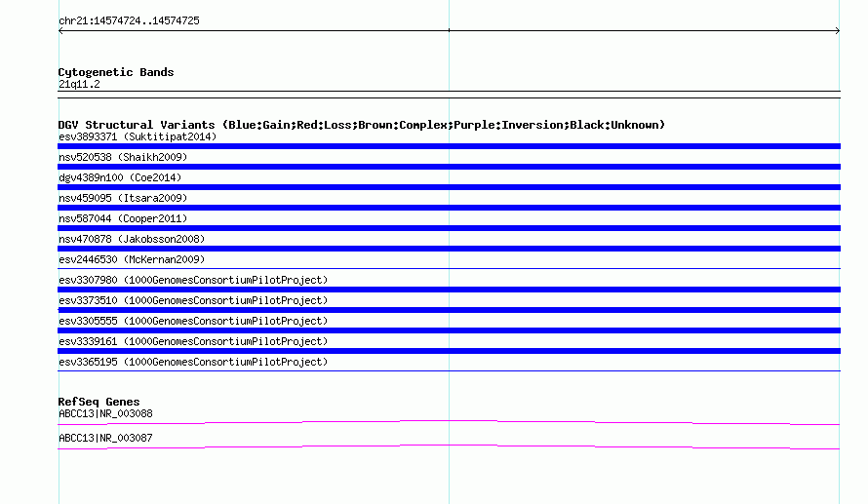Open variant nsv459095 (Itsara2009) label

(x=123, y=198)
